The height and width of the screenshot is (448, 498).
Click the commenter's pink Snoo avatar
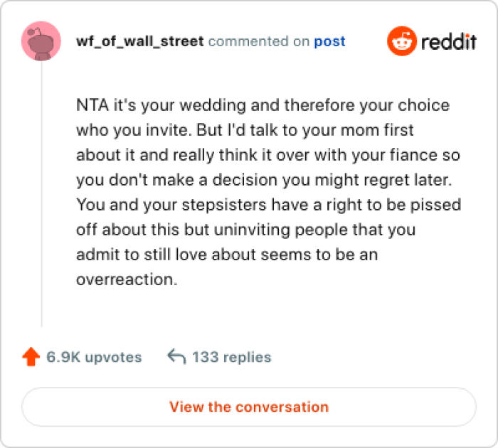point(41,41)
